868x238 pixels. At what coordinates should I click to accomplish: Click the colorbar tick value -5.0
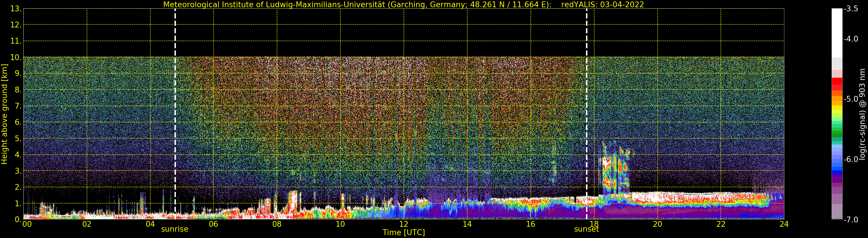tap(851, 99)
